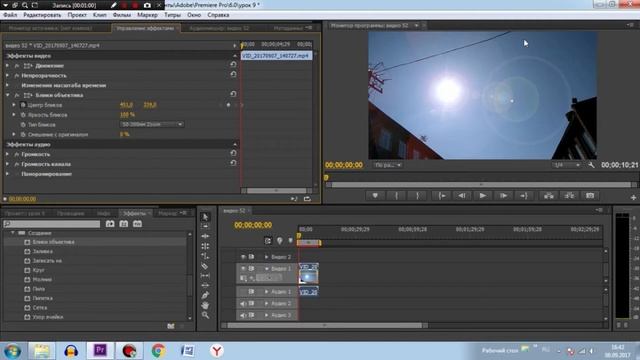The height and width of the screenshot is (360, 640).
Task: Open playback resolution 1/4 dropdown
Action: [x=567, y=165]
